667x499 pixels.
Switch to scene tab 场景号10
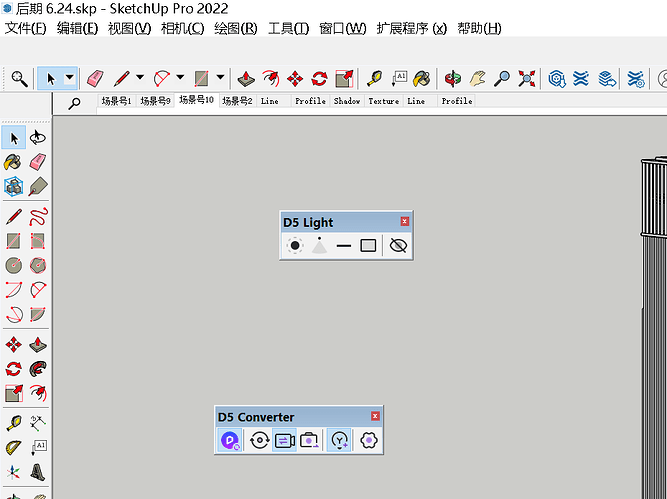197,100
